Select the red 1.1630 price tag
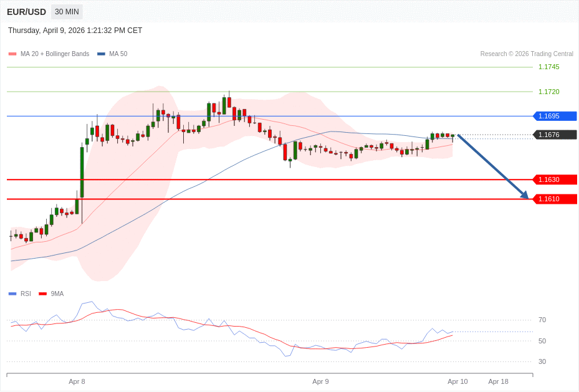The width and height of the screenshot is (579, 392). coord(555,179)
